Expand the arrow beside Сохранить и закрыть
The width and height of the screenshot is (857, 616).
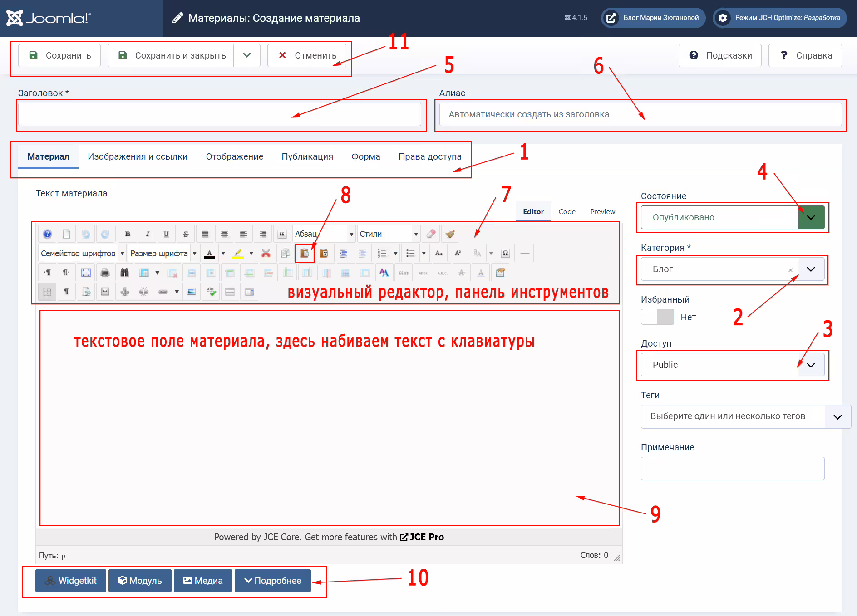tap(247, 55)
